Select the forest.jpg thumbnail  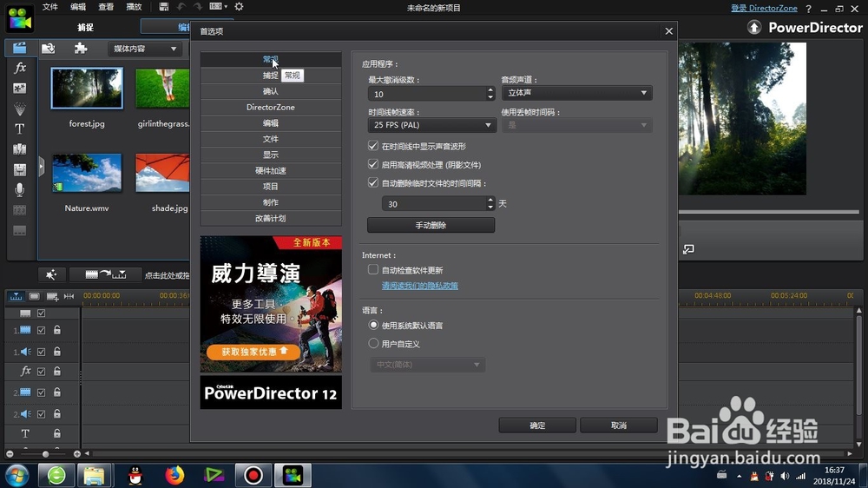coord(87,88)
